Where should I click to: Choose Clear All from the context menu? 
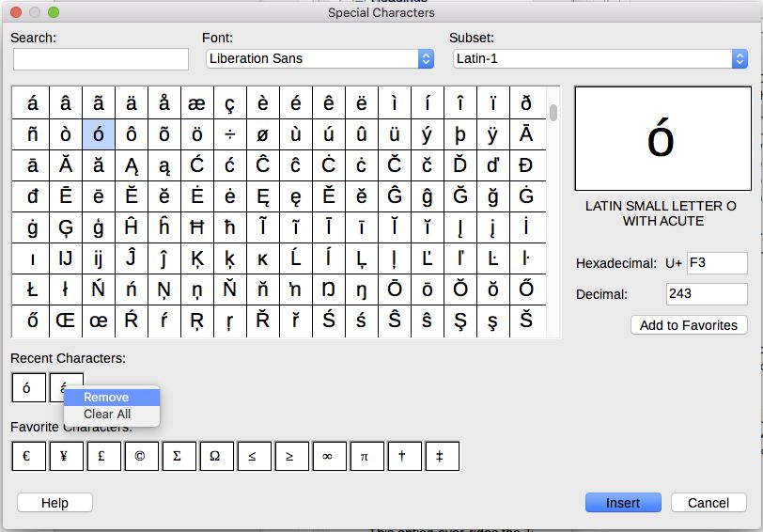coord(112,415)
